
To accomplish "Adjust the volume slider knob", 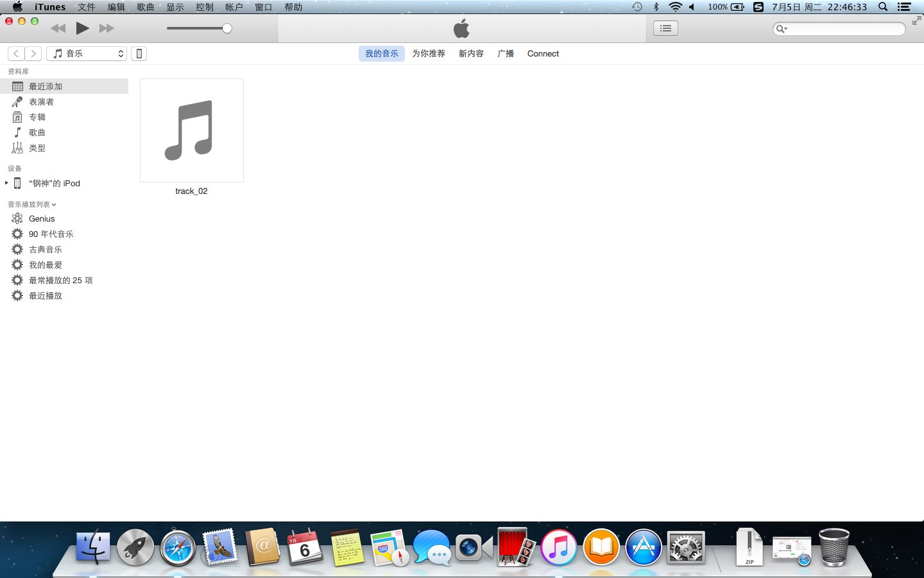I will (x=227, y=28).
